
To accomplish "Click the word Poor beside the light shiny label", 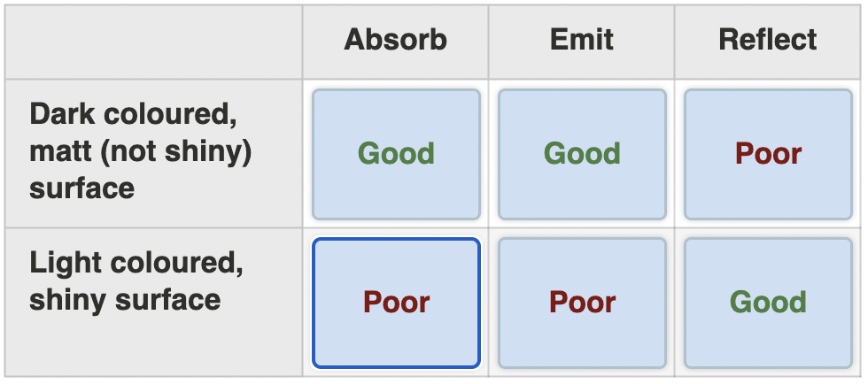I will point(396,303).
